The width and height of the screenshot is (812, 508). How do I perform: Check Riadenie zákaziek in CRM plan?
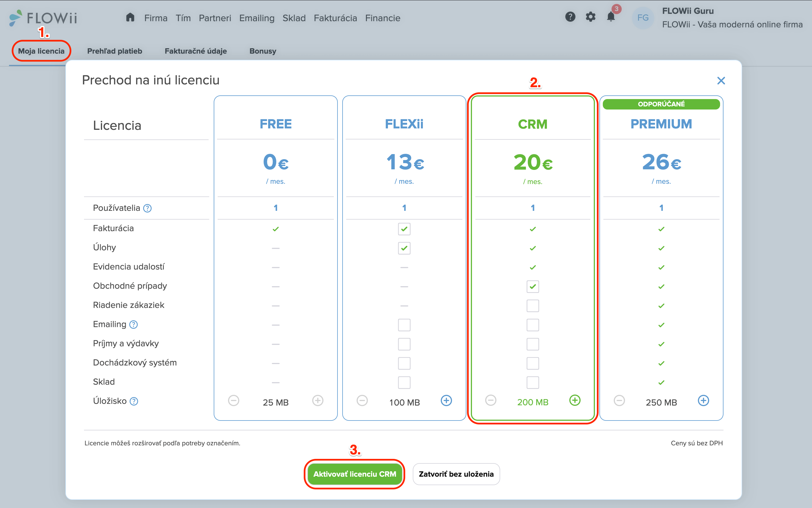tap(533, 306)
